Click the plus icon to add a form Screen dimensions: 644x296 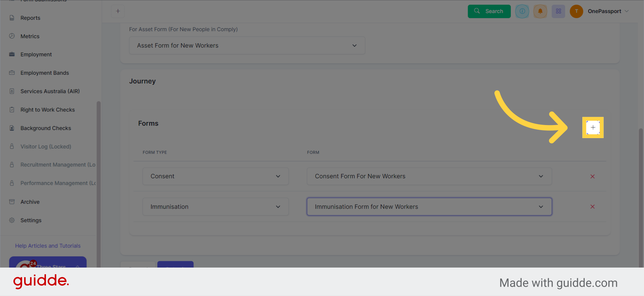pos(593,127)
